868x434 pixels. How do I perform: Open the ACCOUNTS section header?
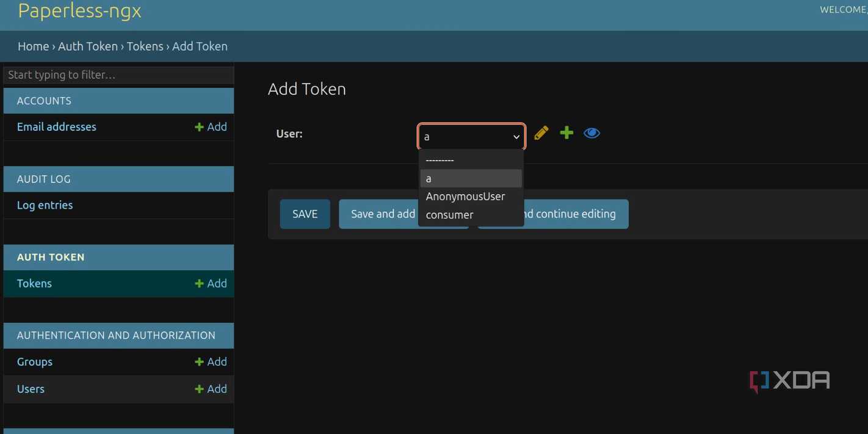44,101
